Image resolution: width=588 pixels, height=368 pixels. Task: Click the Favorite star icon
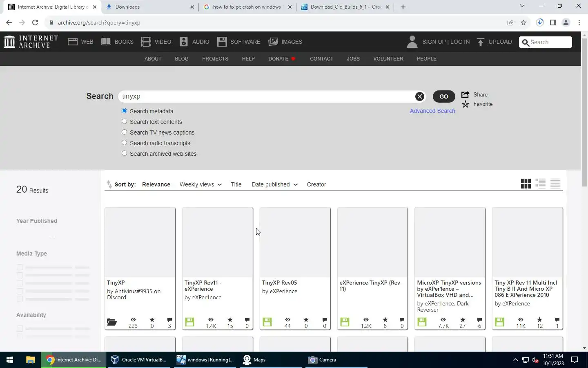pos(465,104)
